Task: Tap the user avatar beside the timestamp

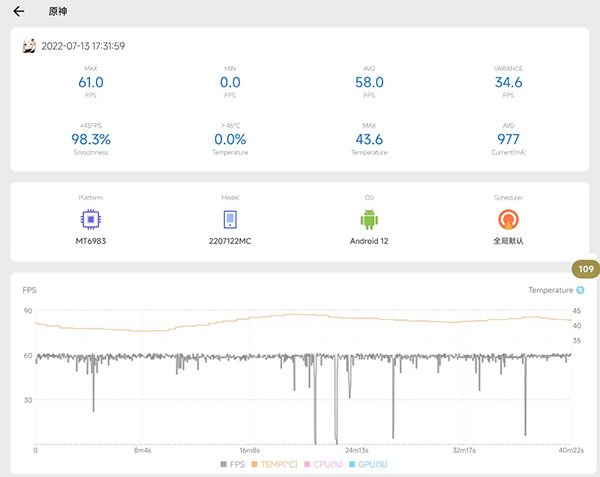Action: 30,46
